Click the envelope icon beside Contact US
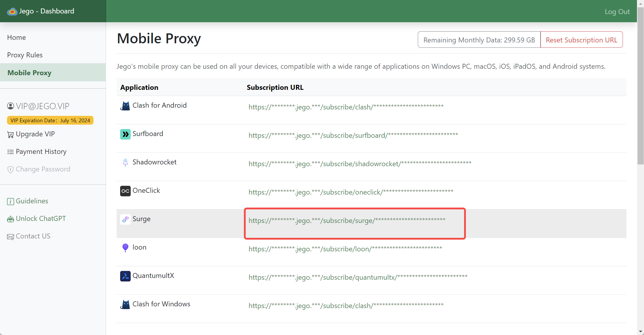The height and width of the screenshot is (335, 644). (x=11, y=237)
